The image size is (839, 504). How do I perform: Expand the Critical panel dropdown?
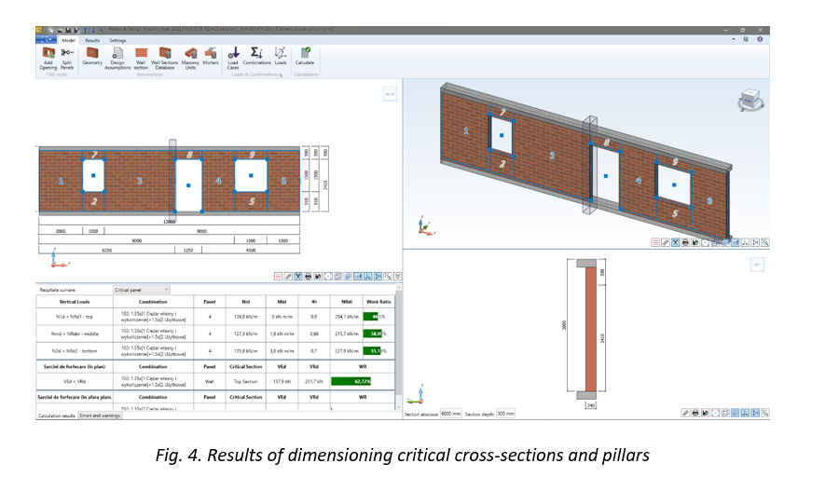(x=142, y=290)
